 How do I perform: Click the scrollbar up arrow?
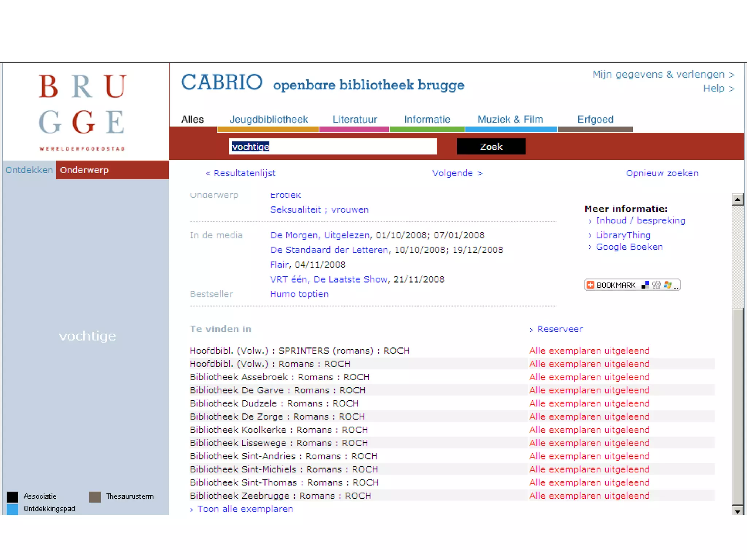point(738,199)
